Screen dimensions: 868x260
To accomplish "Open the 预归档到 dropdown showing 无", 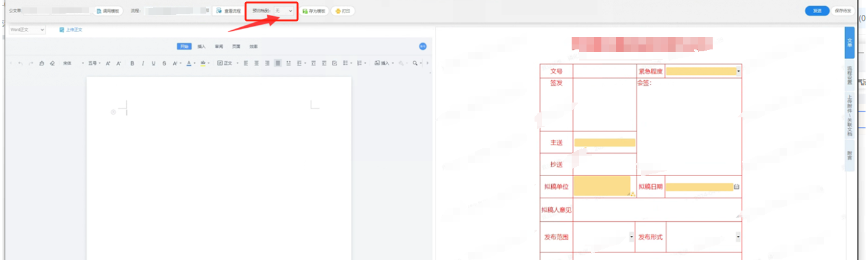I will 285,10.
